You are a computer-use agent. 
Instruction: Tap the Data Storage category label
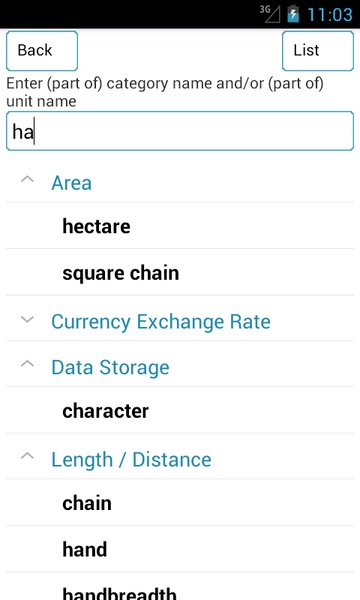pos(110,368)
